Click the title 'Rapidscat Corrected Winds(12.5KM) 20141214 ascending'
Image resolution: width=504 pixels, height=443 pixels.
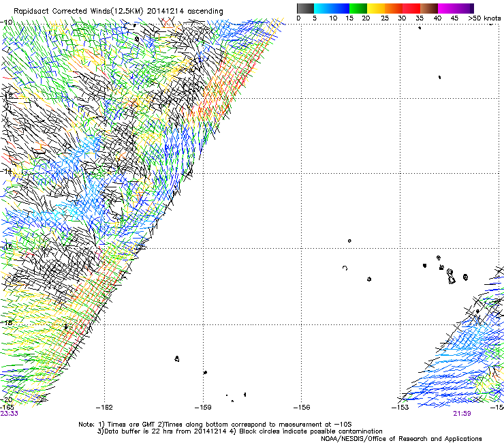click(x=119, y=12)
